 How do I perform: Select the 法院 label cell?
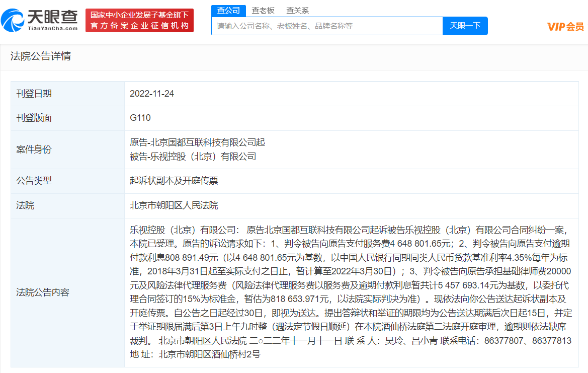[x=68, y=206]
